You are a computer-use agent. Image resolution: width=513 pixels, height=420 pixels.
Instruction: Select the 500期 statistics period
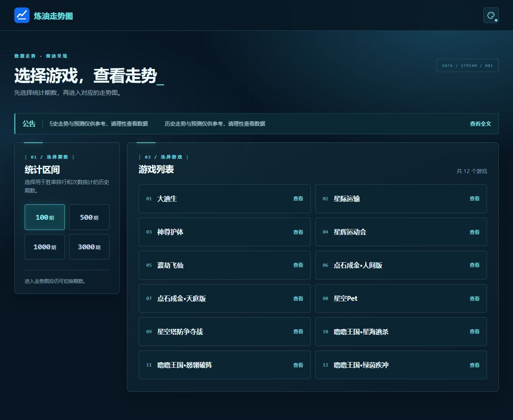[x=89, y=217]
